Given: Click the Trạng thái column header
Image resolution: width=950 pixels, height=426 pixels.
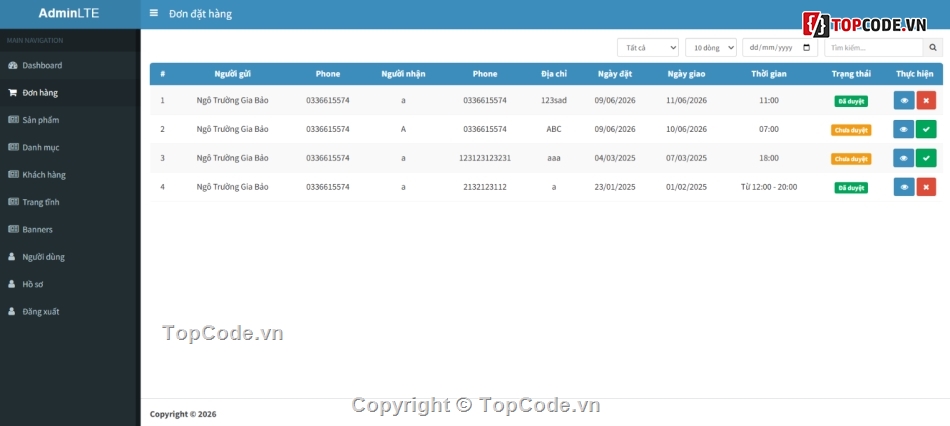Looking at the screenshot, I should pos(851,74).
